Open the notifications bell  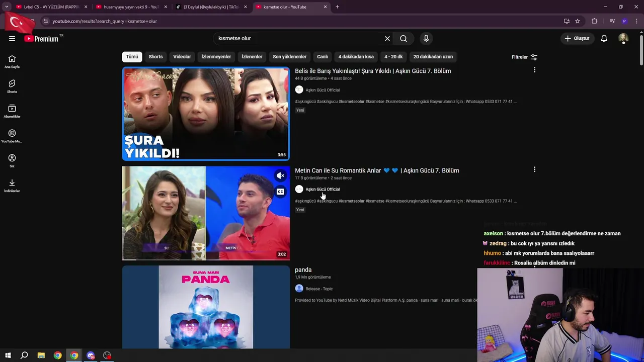[x=604, y=38]
